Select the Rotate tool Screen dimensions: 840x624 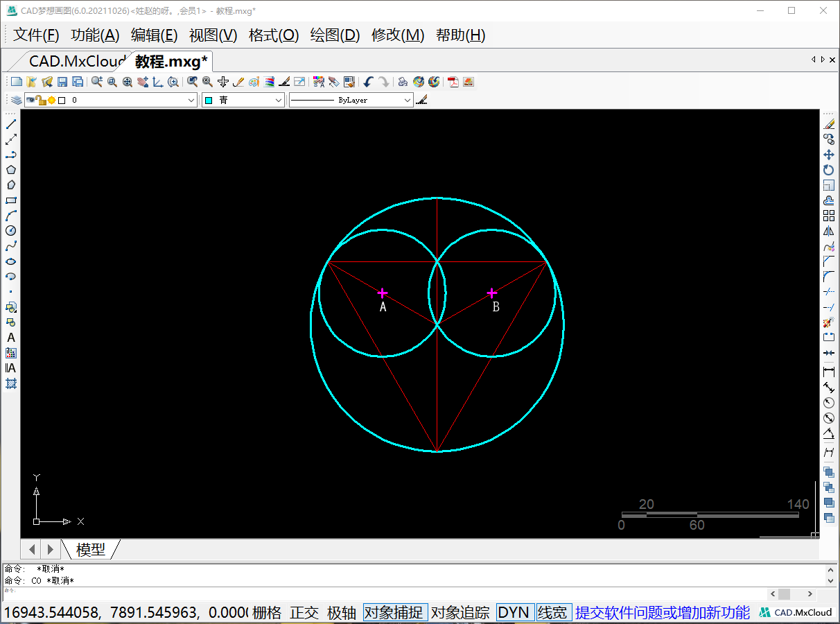pyautogui.click(x=829, y=170)
